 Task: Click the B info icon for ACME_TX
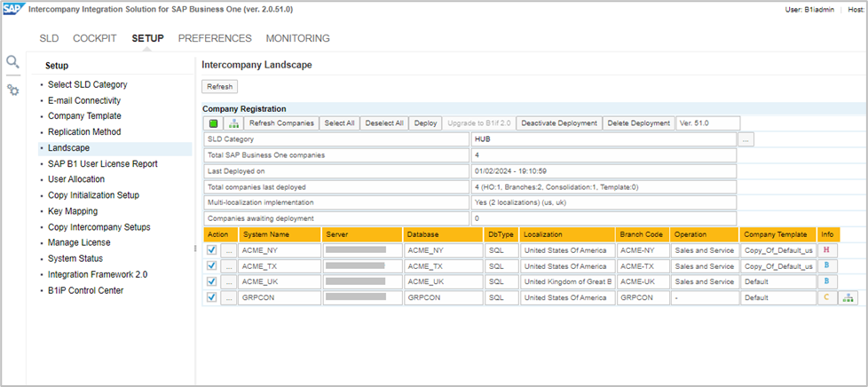click(x=826, y=265)
